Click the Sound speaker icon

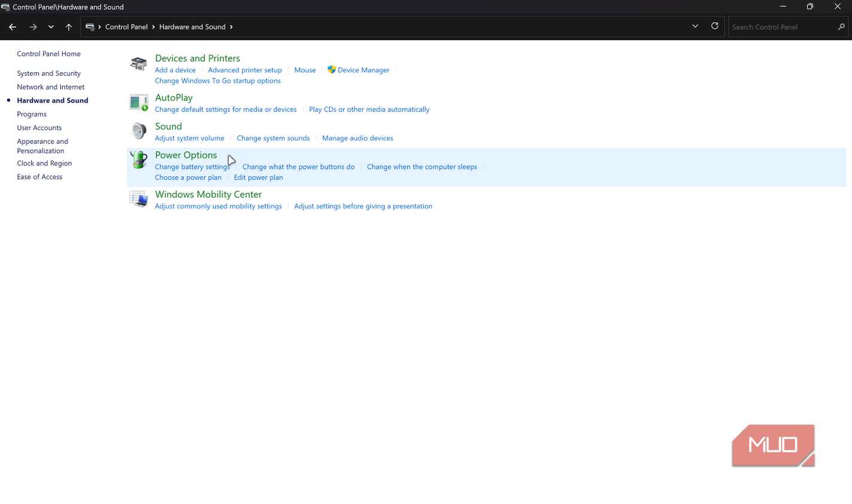point(139,131)
